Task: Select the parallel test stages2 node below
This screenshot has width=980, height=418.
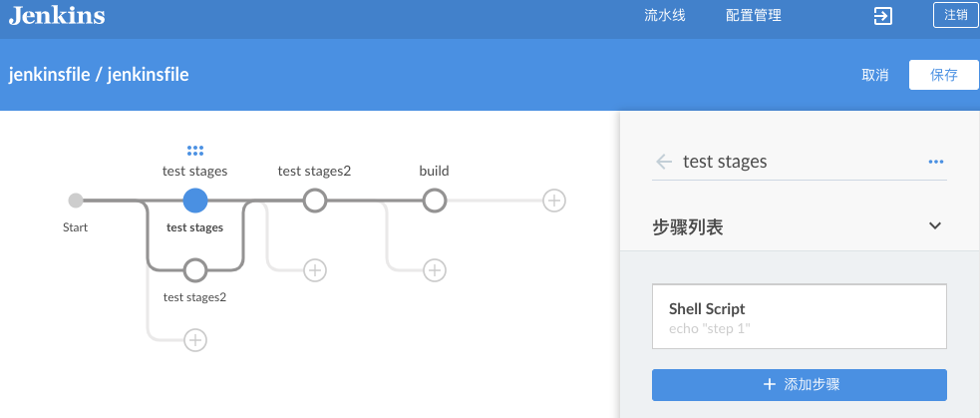Action: [x=195, y=270]
